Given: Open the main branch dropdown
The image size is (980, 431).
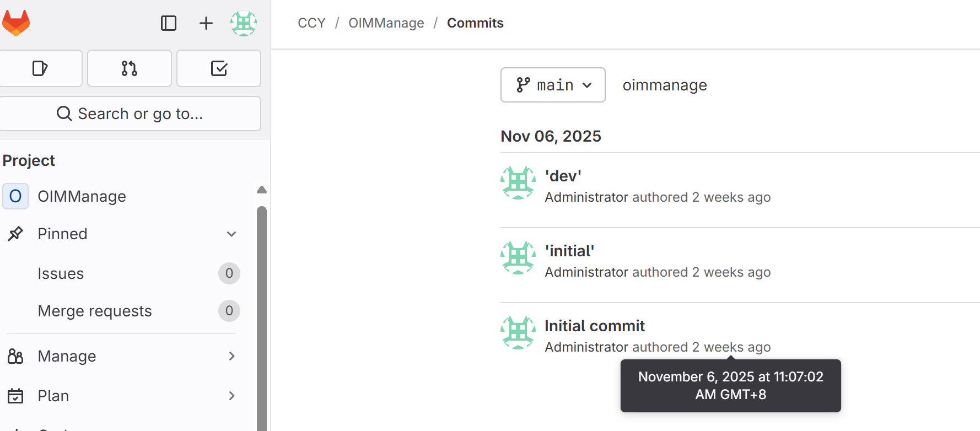Looking at the screenshot, I should pyautogui.click(x=553, y=85).
